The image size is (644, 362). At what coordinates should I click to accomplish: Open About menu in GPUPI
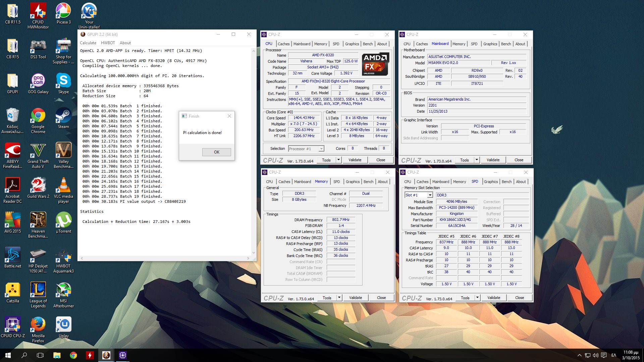125,43
